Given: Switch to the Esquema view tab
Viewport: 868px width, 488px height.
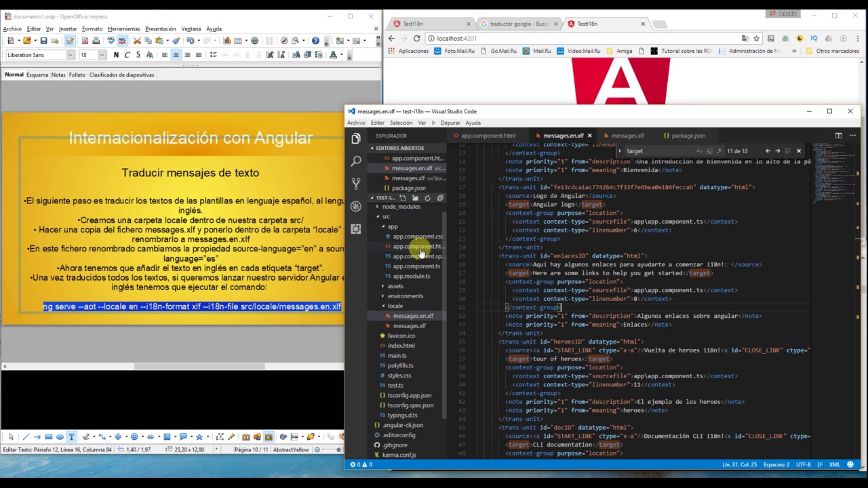Looking at the screenshot, I should [37, 75].
